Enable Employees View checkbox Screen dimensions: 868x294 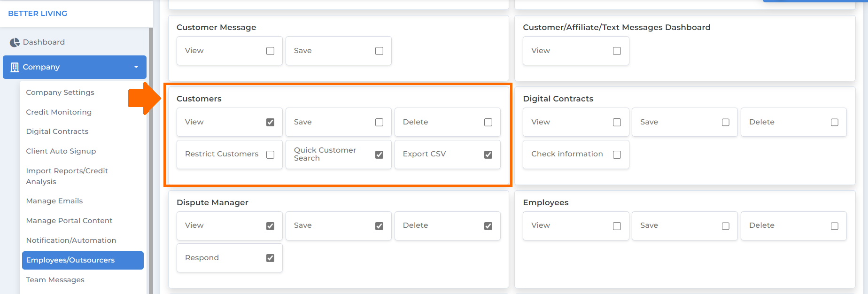point(617,226)
